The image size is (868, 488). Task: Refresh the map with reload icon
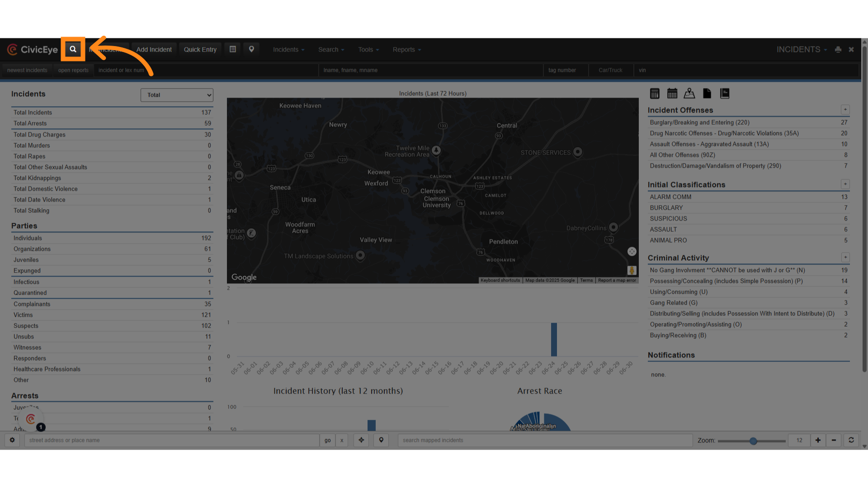pyautogui.click(x=851, y=440)
